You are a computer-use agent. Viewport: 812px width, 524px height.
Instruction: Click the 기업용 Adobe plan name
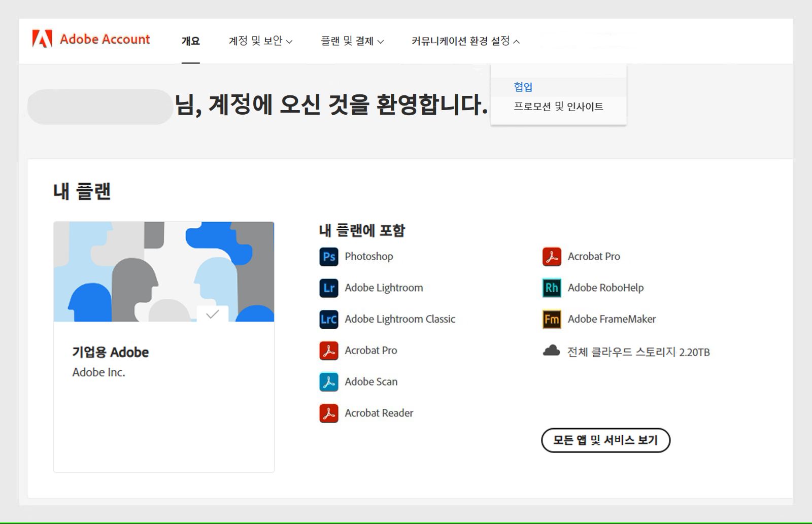click(x=111, y=352)
